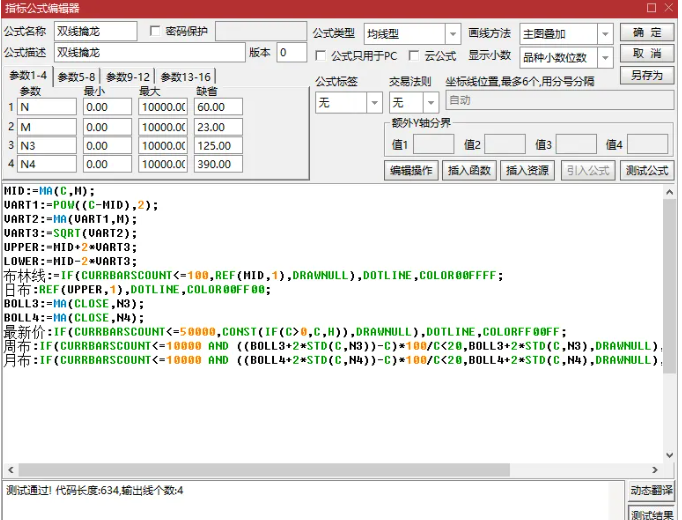The height and width of the screenshot is (520, 682).
Task: Switch to the 参数5-8 tab
Action: point(77,77)
